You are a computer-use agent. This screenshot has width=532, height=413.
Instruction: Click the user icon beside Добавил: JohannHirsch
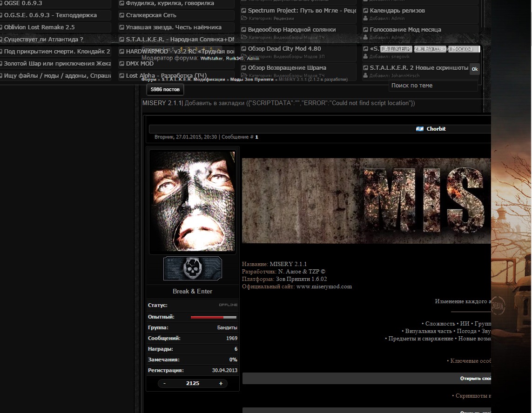tap(365, 76)
